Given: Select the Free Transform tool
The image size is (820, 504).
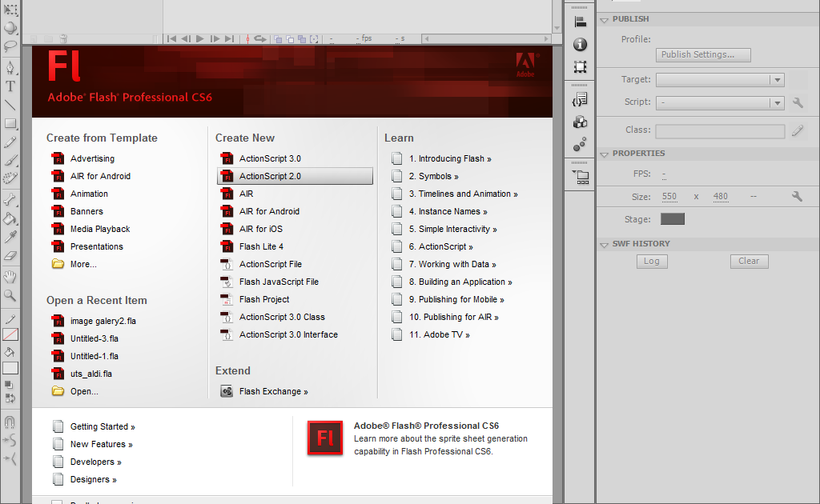Looking at the screenshot, I should point(10,9).
